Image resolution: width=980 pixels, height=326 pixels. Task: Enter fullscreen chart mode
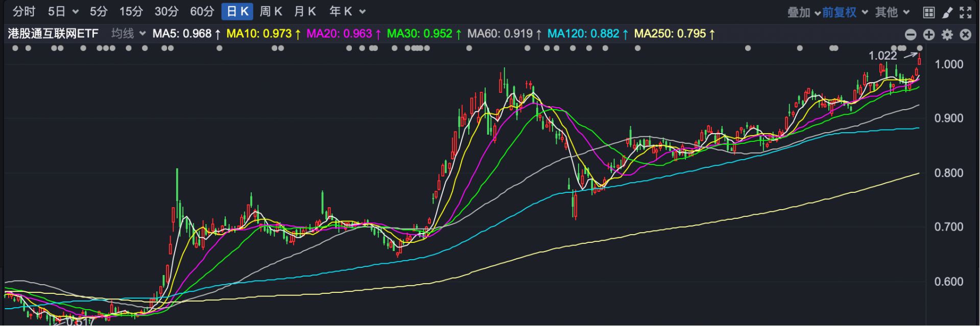click(x=965, y=12)
